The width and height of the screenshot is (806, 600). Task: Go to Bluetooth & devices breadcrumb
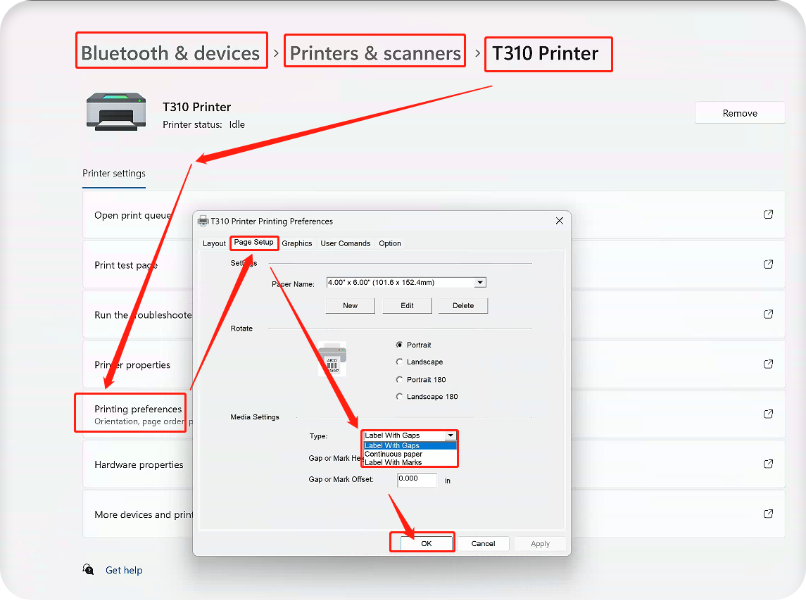[171, 53]
